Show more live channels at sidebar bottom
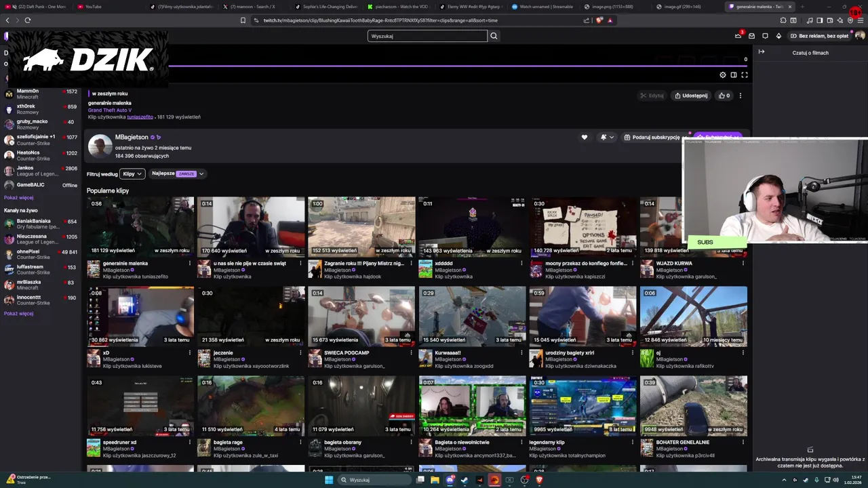Image resolution: width=868 pixels, height=488 pixels. tap(18, 313)
